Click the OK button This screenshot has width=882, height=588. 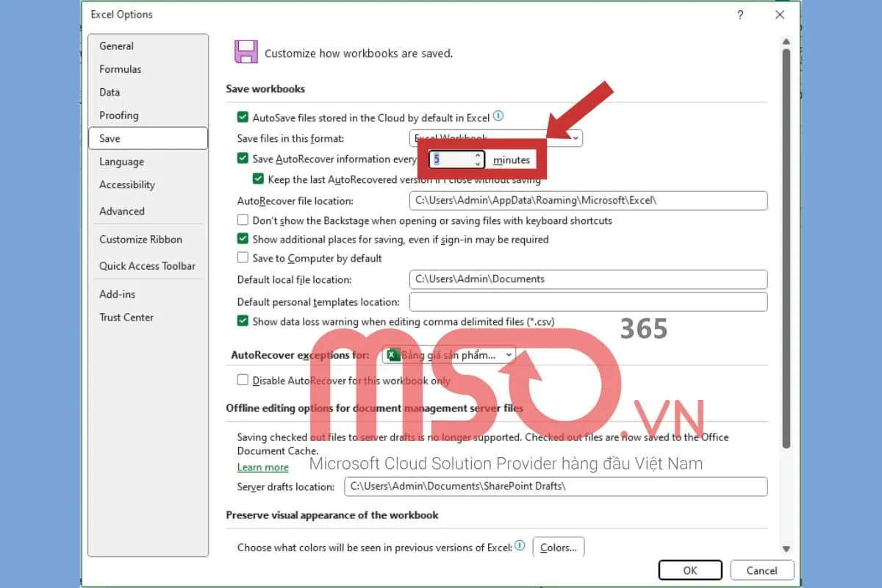689,570
